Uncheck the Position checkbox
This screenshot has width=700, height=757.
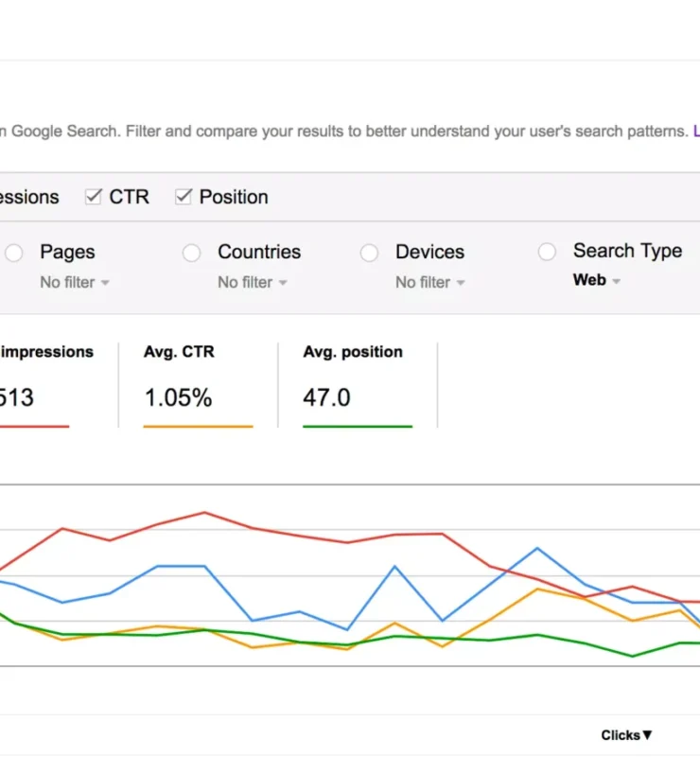point(183,197)
